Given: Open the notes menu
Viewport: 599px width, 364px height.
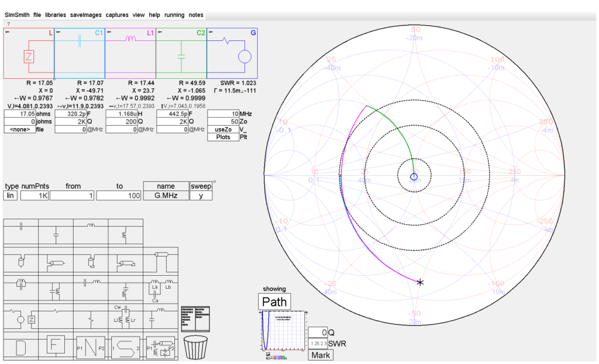Looking at the screenshot, I should pyautogui.click(x=196, y=15).
